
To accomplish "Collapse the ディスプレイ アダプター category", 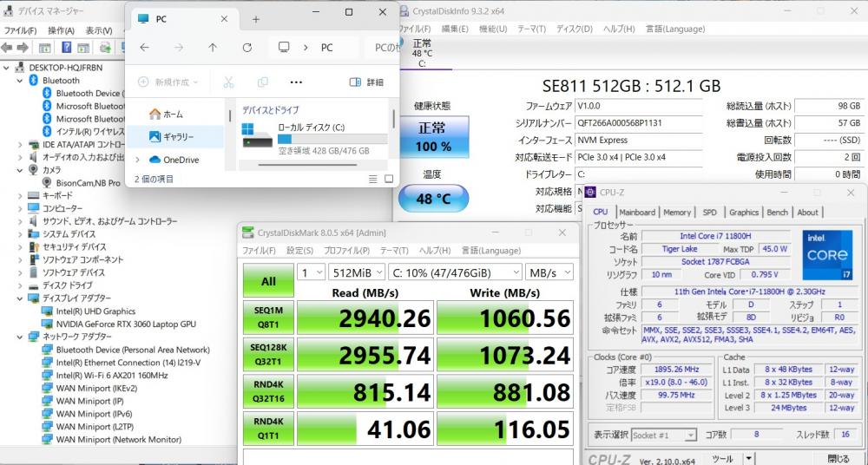I will pos(20,298).
